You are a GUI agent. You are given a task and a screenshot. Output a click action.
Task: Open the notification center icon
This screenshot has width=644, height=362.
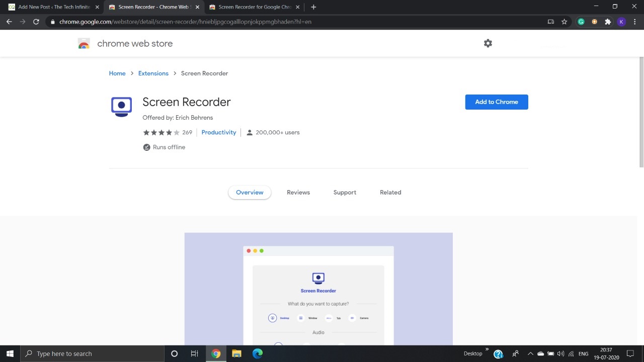coord(630,354)
